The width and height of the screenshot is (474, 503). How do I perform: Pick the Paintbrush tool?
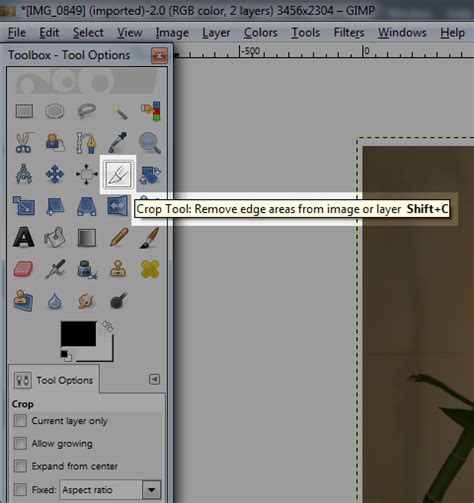pos(150,238)
